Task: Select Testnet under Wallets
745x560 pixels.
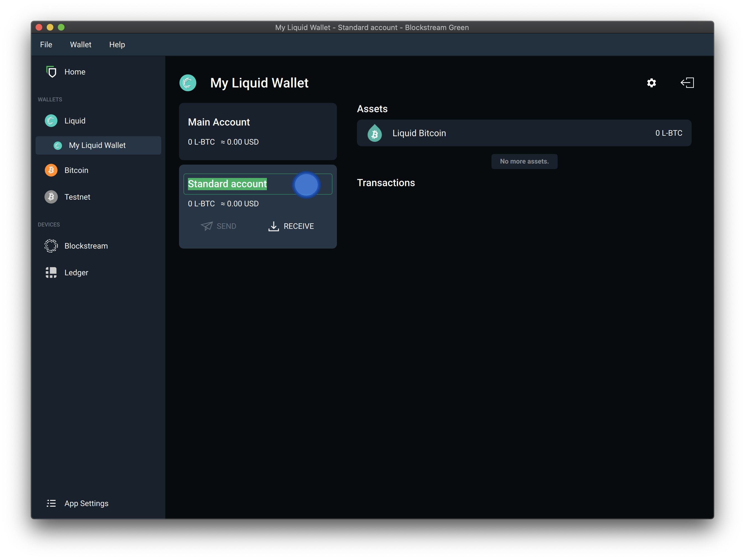Action: (98, 197)
